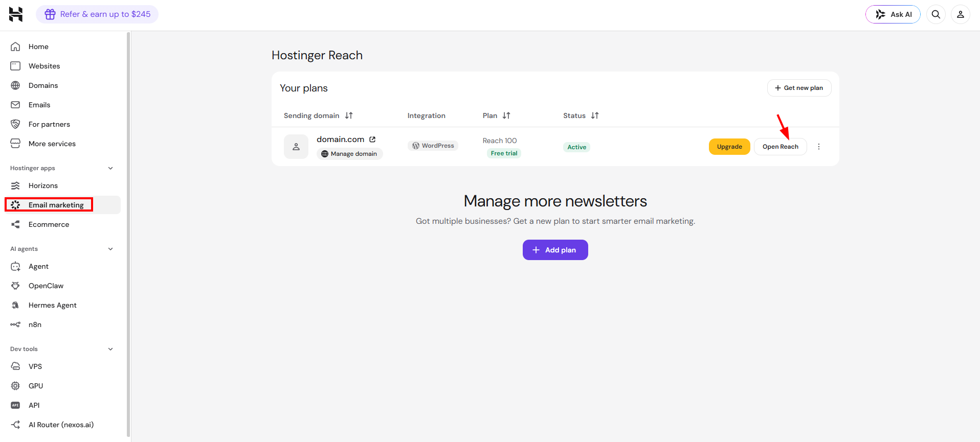
Task: Click the API badge icon
Action: pyautogui.click(x=15, y=405)
